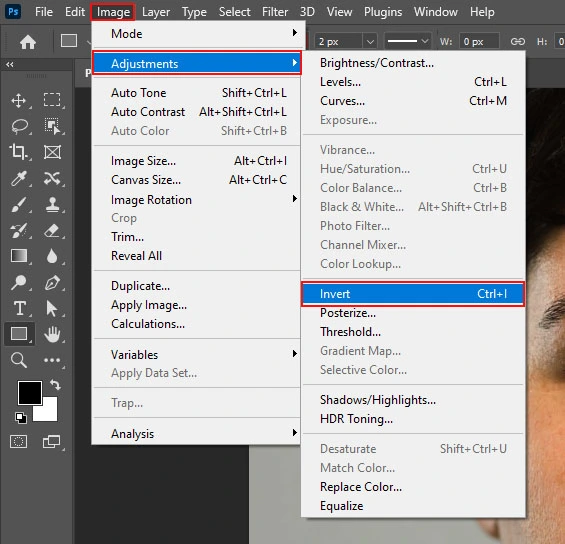Choose Curves adjustment
565x544 pixels.
click(x=413, y=101)
